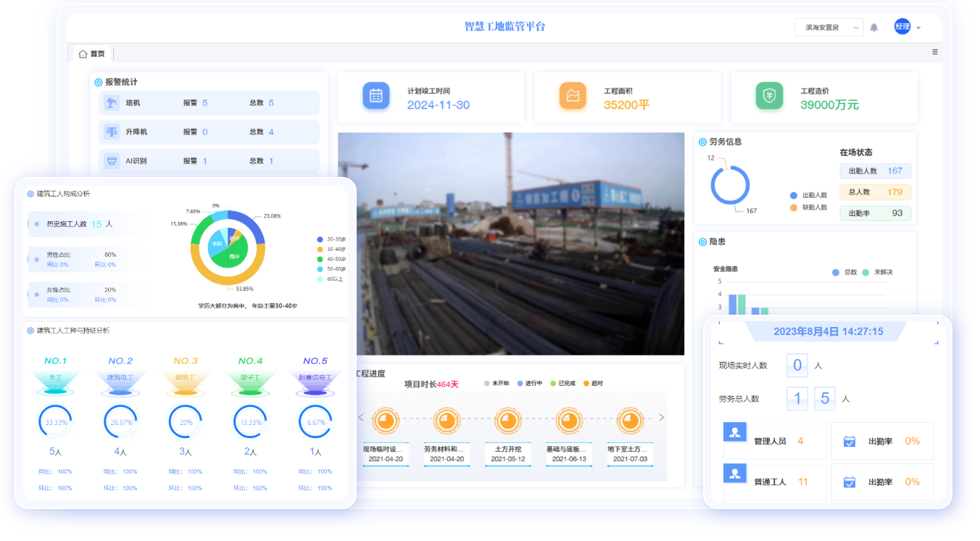Click the AI识别 alarm icon
This screenshot has width=980, height=541.
coord(112,161)
